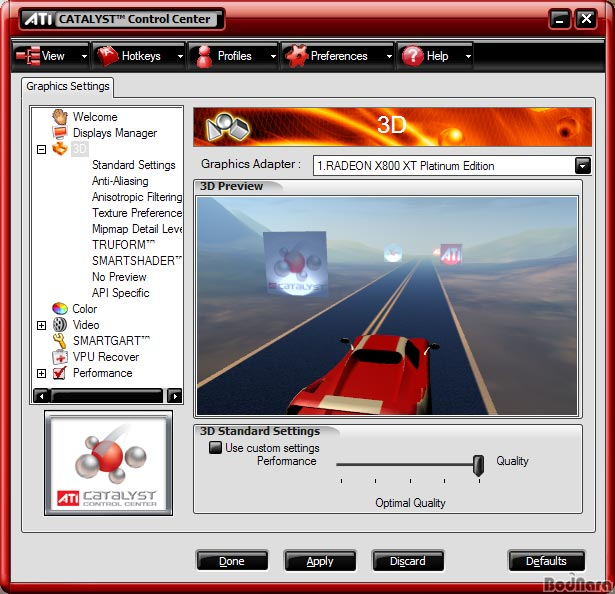Click the SMARTGART wrench icon
This screenshot has width=615, height=594.
(x=60, y=341)
